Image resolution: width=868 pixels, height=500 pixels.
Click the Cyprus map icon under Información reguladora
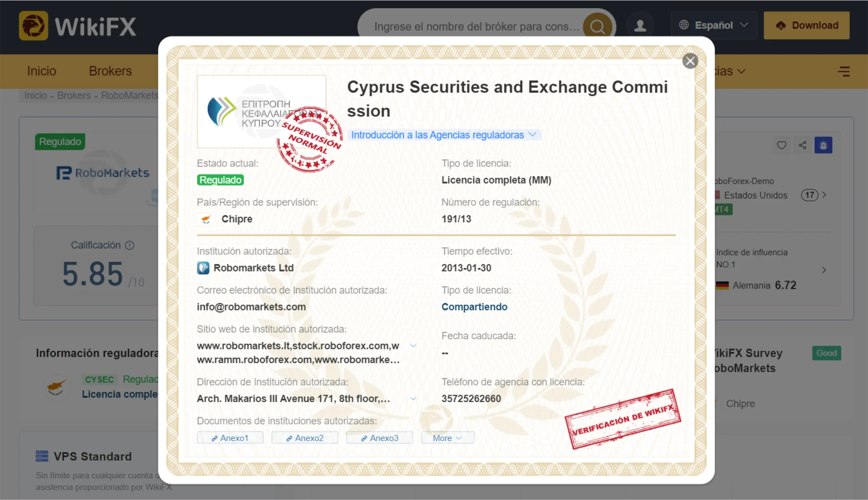(x=56, y=388)
